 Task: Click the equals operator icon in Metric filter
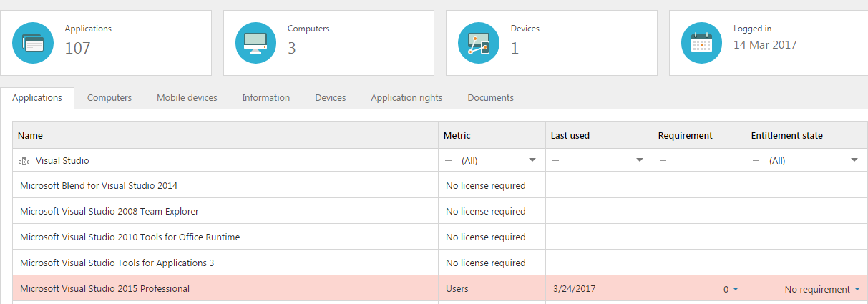click(x=449, y=161)
